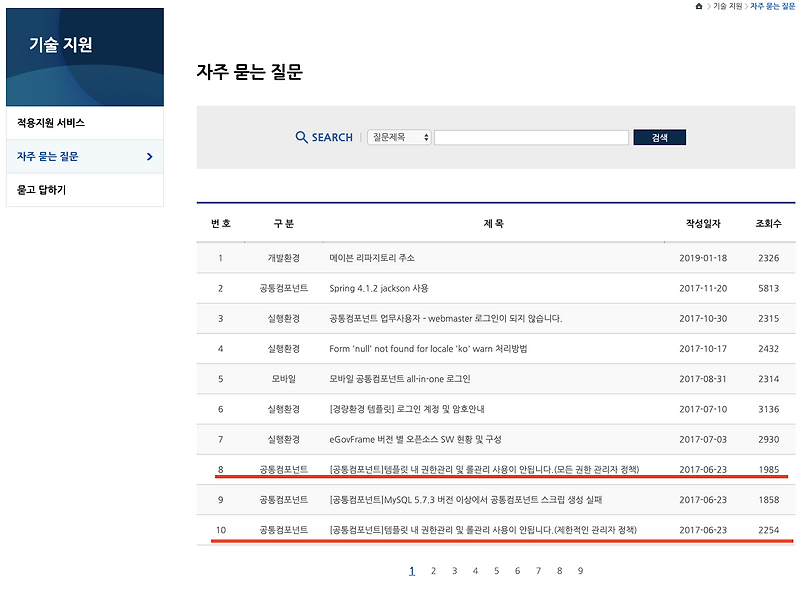This screenshot has height=590, width=800.
Task: Click the chevron arrow beside 자주 묻는 질문 in the sidebar
Action: (149, 157)
